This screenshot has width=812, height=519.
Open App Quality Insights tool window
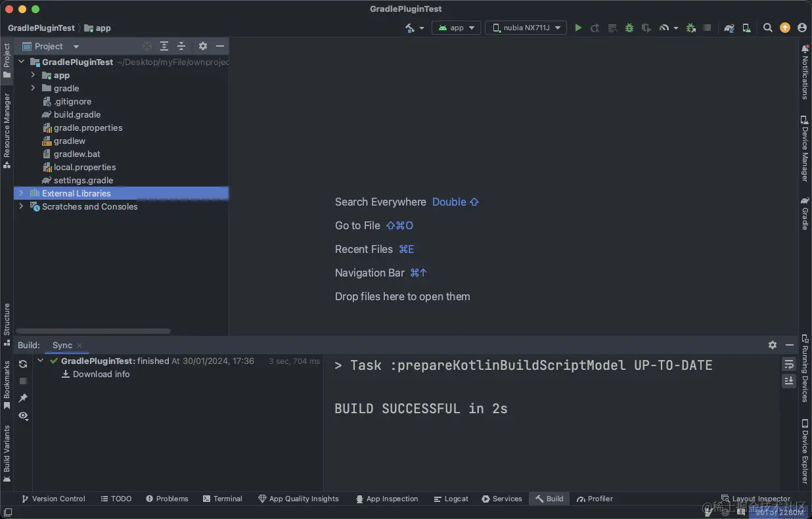(x=298, y=499)
